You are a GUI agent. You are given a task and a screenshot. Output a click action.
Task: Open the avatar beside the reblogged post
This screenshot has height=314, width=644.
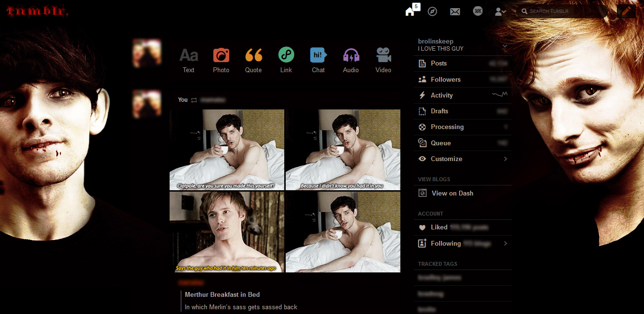pyautogui.click(x=147, y=104)
